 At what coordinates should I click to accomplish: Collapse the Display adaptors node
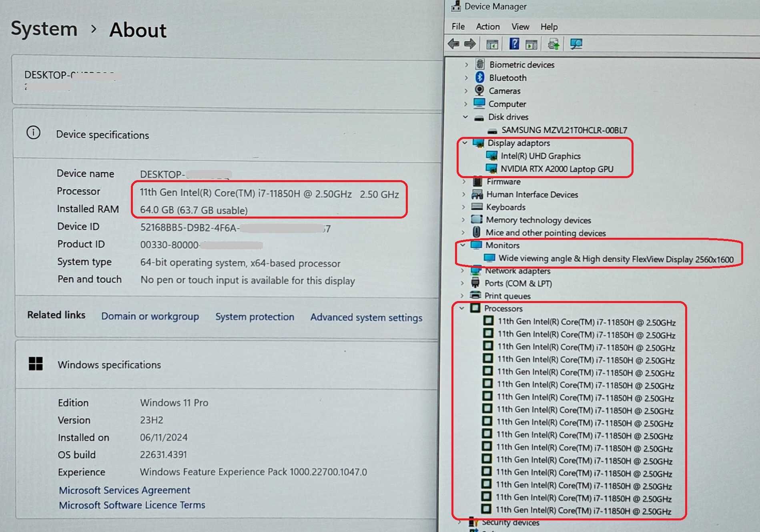(x=465, y=143)
